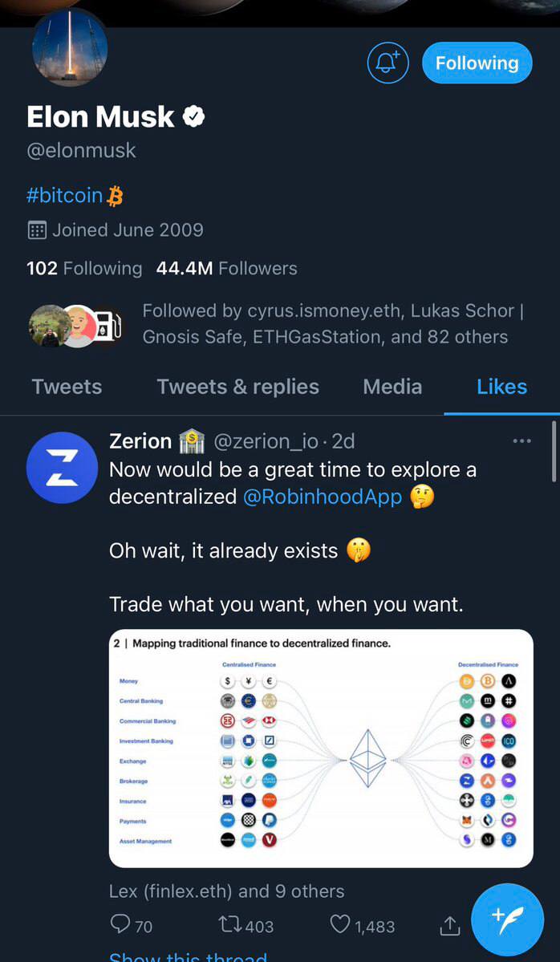Viewport: 560px width, 962px height.
Task: Tap the share upload icon
Action: pos(449,926)
